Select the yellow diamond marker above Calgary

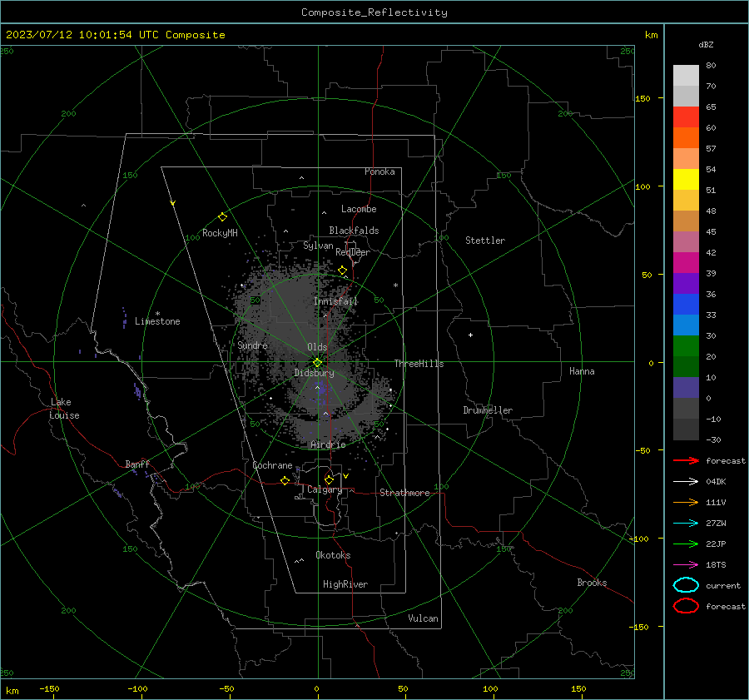click(x=329, y=479)
